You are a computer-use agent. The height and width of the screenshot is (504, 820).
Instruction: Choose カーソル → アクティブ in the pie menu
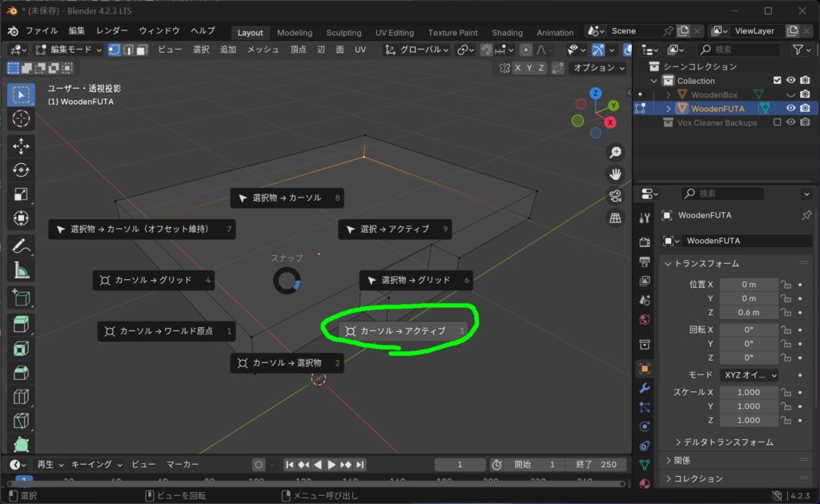404,330
